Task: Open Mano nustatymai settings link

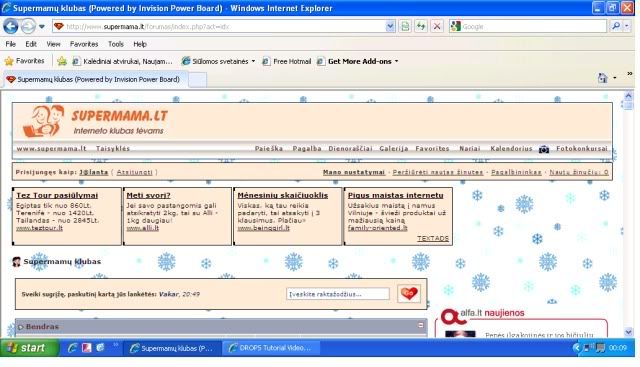Action: [354, 172]
